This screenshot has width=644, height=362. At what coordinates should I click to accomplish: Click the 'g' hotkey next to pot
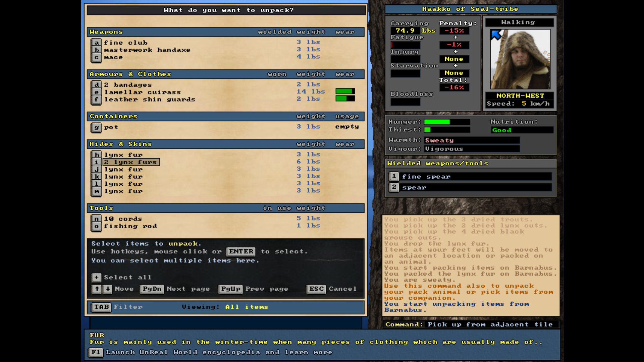(x=96, y=127)
